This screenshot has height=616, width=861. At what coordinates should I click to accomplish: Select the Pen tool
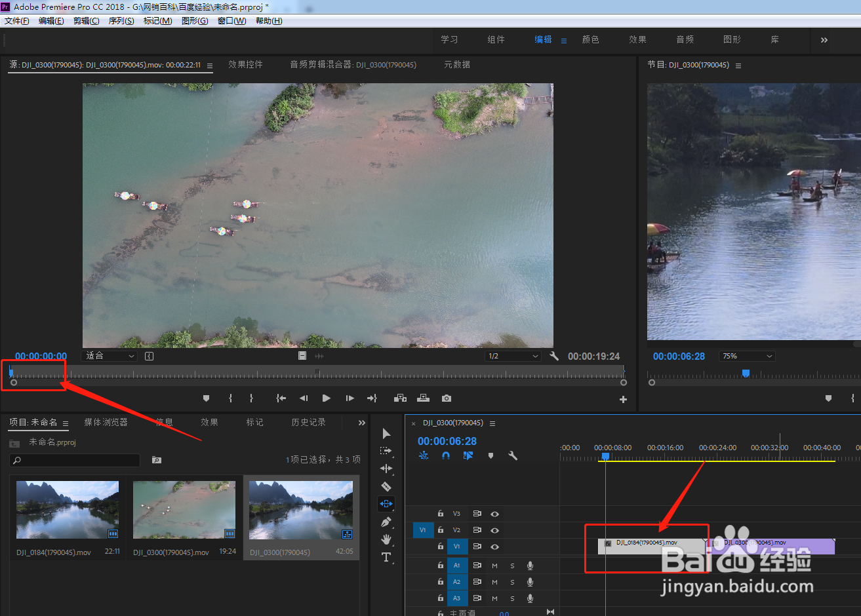pos(386,522)
